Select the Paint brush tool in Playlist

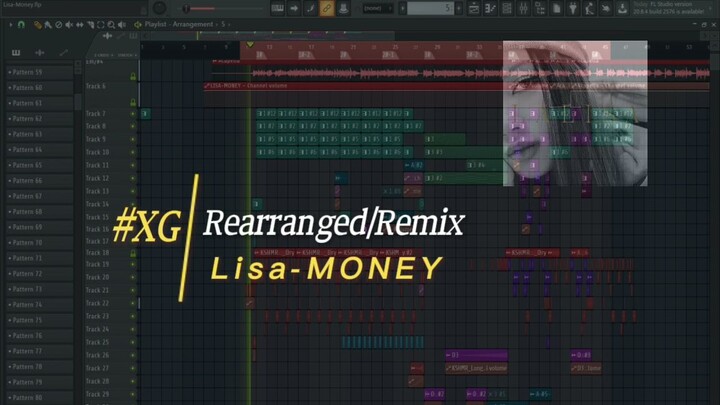48,25
